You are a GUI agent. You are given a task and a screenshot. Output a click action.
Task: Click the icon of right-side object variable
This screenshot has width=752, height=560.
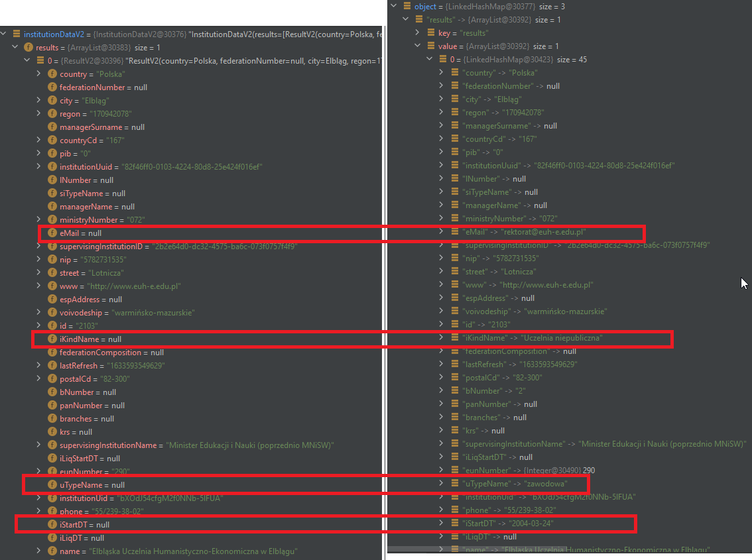click(407, 6)
